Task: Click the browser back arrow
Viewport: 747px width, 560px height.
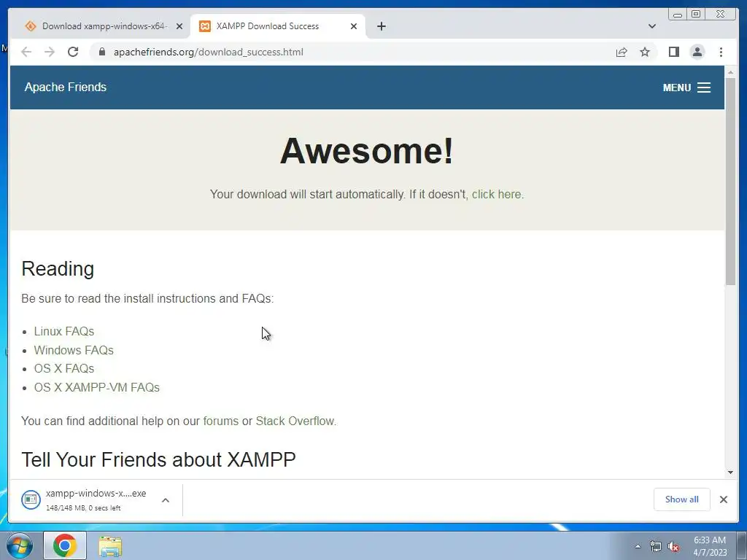Action: click(x=26, y=52)
